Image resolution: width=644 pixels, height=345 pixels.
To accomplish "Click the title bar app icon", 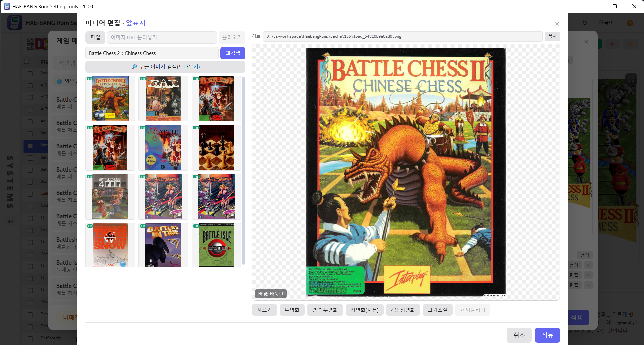I will [x=7, y=6].
